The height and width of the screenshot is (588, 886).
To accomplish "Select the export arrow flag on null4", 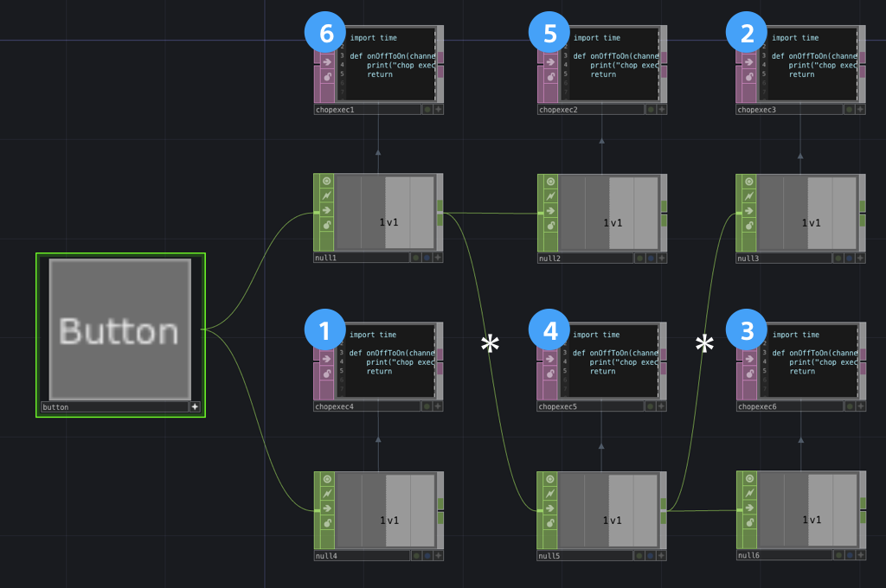I will pyautogui.click(x=327, y=508).
